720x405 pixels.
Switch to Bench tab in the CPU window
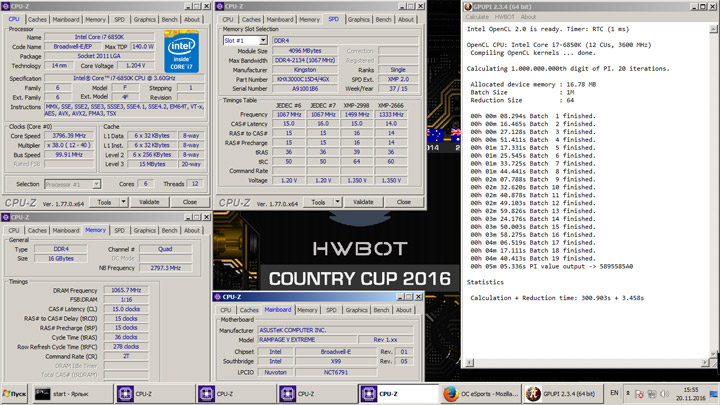(x=169, y=19)
